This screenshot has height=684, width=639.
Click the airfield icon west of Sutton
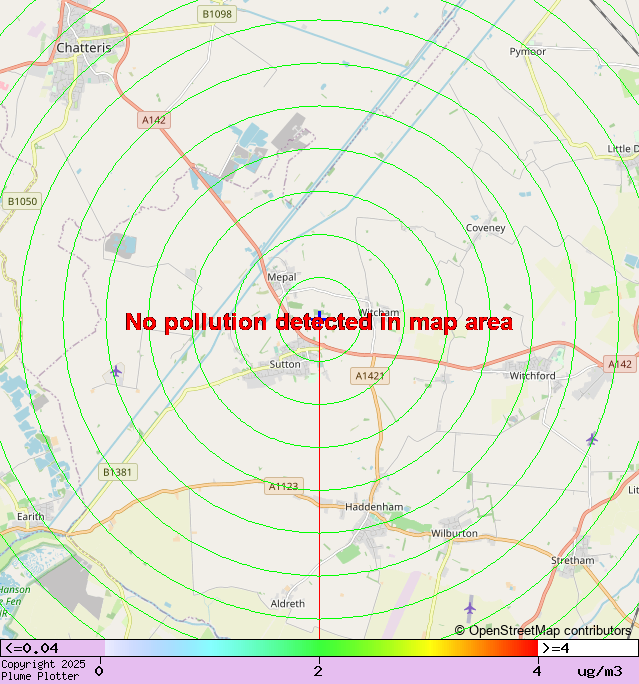116,372
